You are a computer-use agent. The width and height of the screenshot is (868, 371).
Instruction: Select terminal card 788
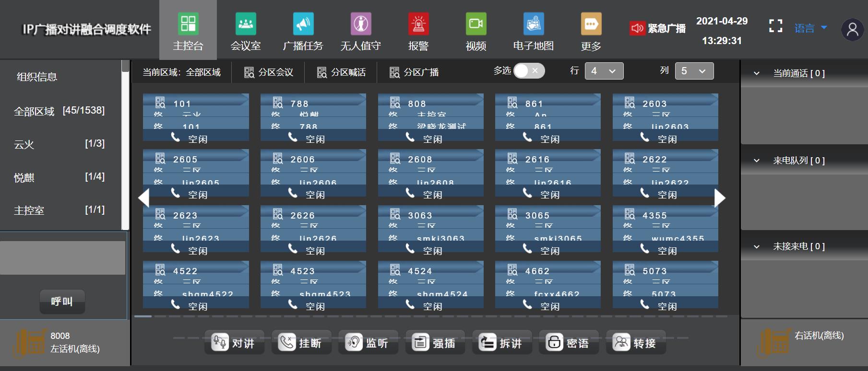(x=313, y=117)
